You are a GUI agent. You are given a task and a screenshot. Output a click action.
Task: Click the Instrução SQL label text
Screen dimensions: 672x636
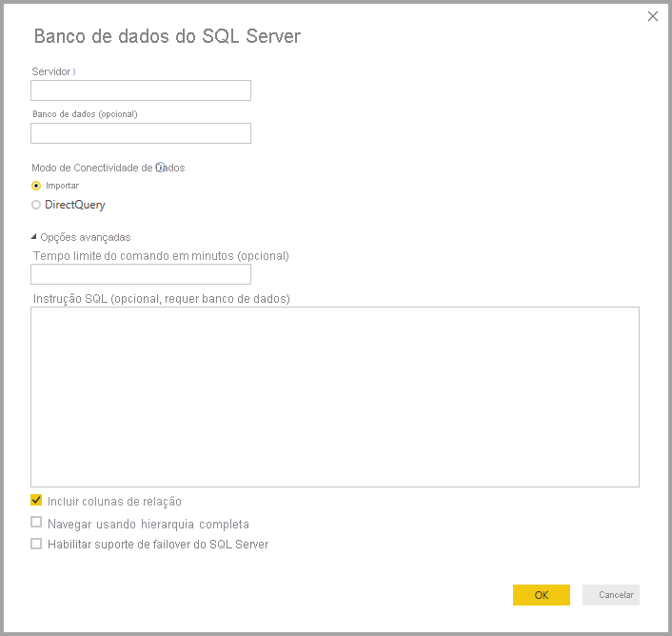[162, 299]
